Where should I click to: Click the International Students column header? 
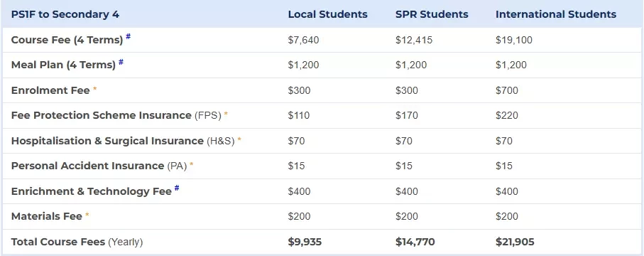point(556,14)
